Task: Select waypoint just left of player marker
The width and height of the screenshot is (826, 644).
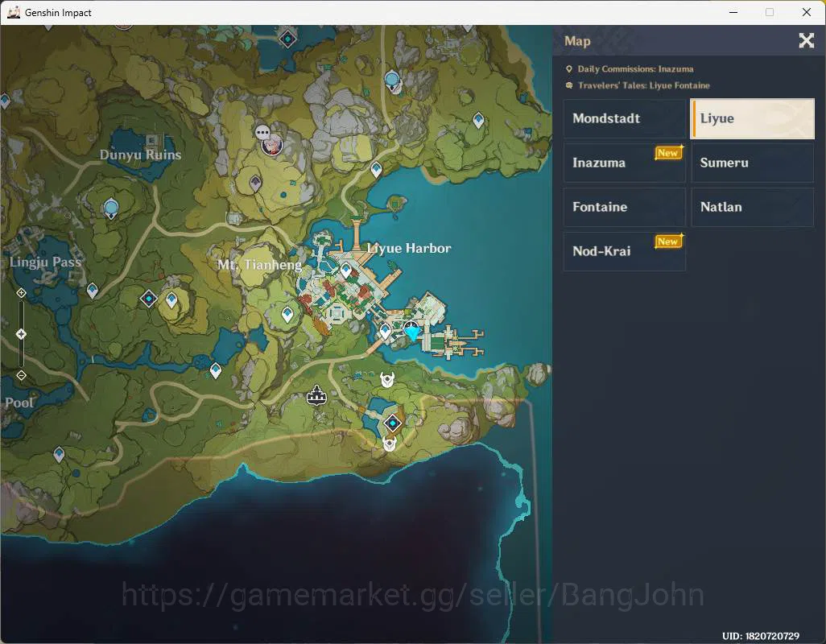Action: [385, 331]
